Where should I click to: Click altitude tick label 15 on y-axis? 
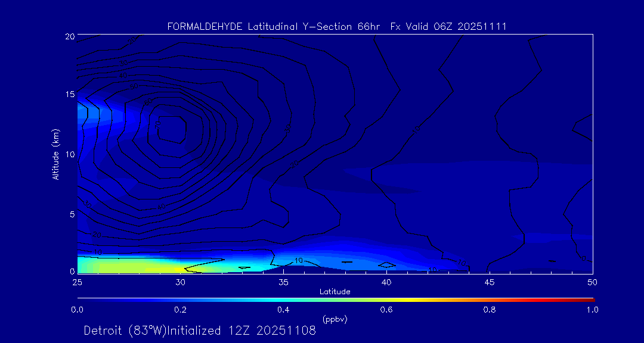pyautogui.click(x=69, y=95)
